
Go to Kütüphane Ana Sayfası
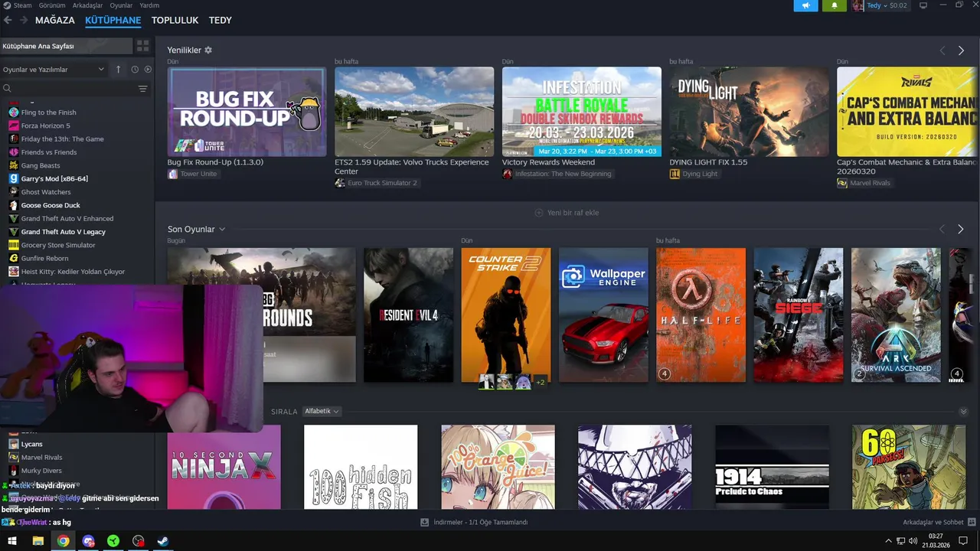(x=67, y=46)
